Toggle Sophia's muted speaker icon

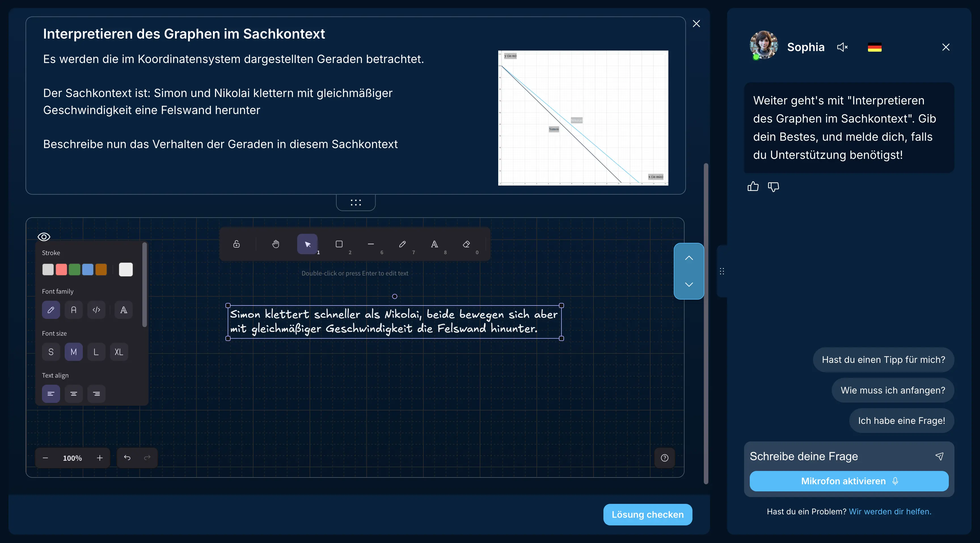[x=843, y=47]
